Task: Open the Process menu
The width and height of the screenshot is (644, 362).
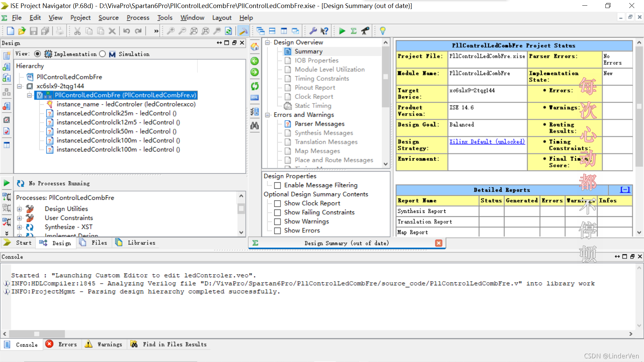Action: (138, 18)
